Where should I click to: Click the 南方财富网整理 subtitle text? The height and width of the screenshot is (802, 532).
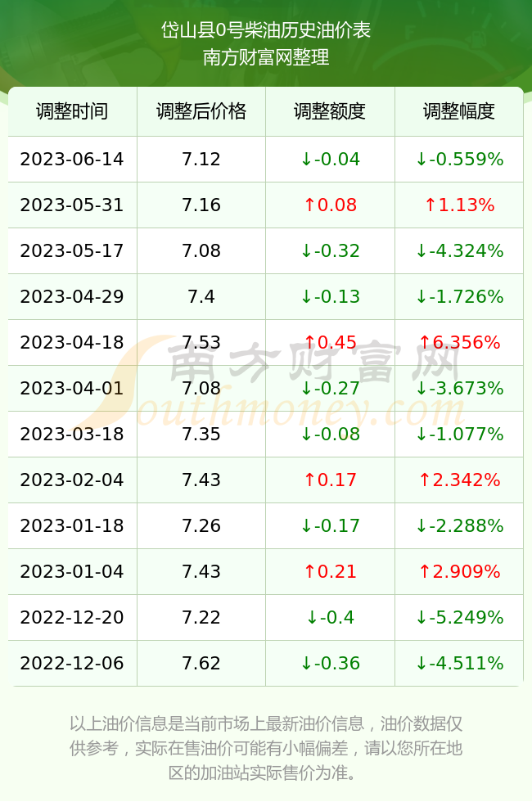click(x=266, y=57)
